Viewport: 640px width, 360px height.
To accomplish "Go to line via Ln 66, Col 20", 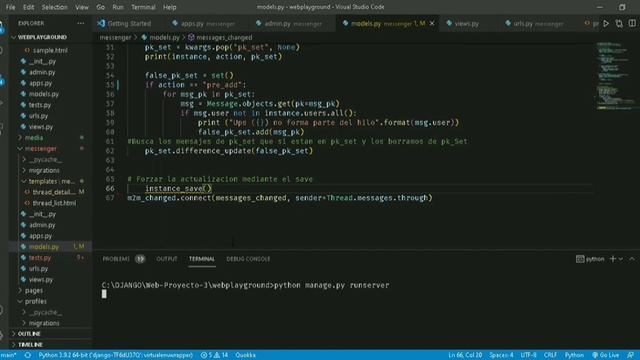I will click(x=465, y=355).
